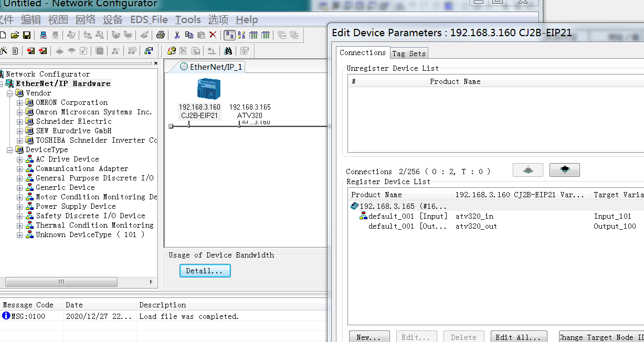Switch to the Tag Sets tab
This screenshot has height=342, width=644.
[409, 54]
